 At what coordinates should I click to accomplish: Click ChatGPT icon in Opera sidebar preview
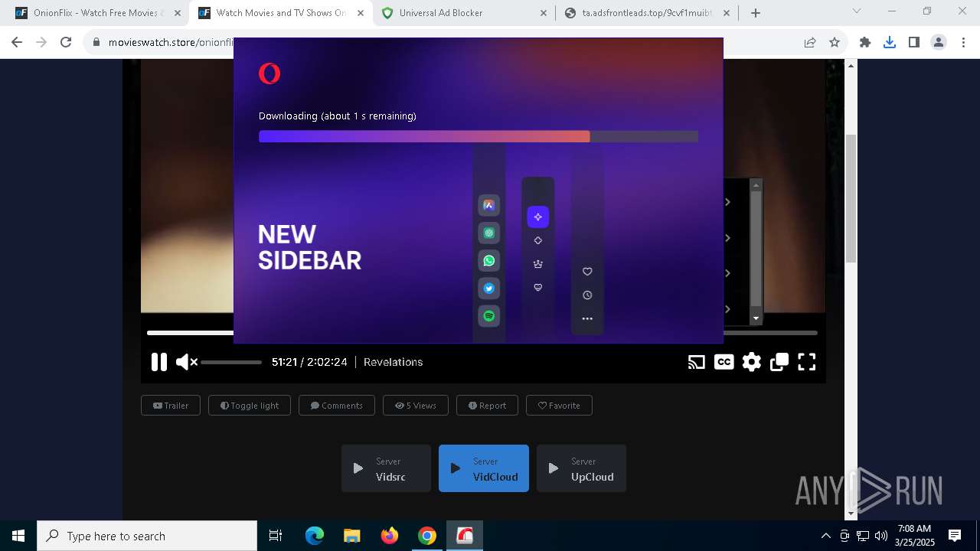[489, 233]
